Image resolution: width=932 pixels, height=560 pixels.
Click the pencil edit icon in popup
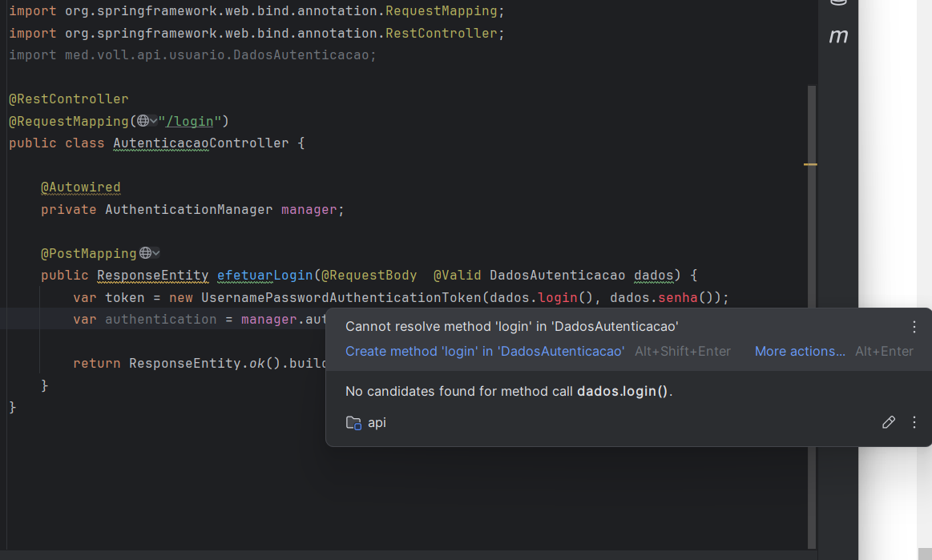tap(888, 422)
